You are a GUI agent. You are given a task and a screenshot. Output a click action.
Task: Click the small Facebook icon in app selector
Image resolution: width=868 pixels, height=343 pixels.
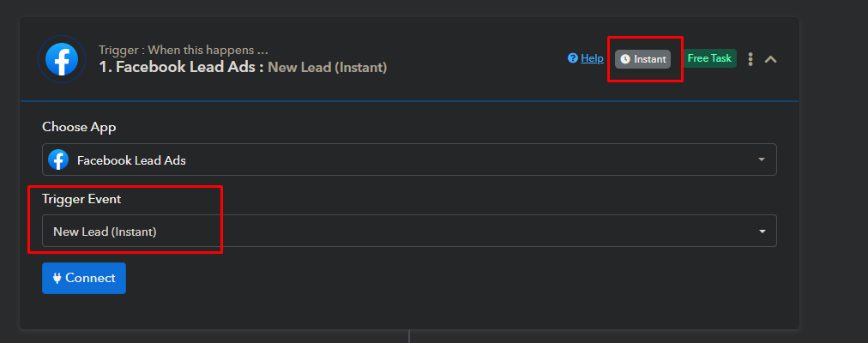tap(57, 159)
